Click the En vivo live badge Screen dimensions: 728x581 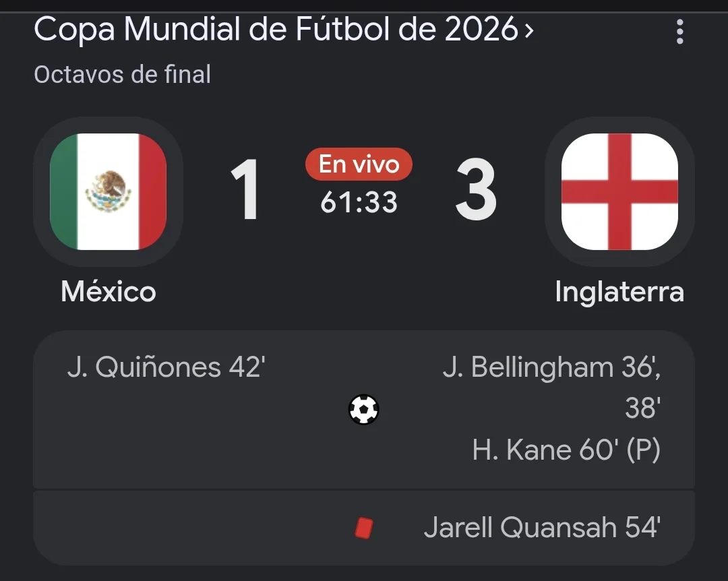pos(359,164)
